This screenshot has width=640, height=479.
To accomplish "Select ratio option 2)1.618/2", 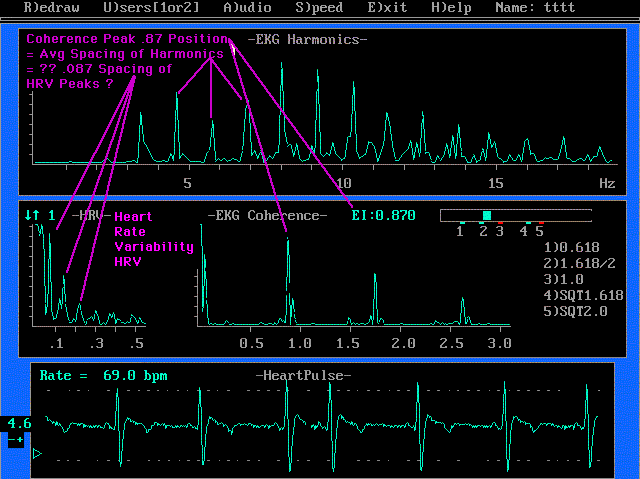I will click(579, 263).
